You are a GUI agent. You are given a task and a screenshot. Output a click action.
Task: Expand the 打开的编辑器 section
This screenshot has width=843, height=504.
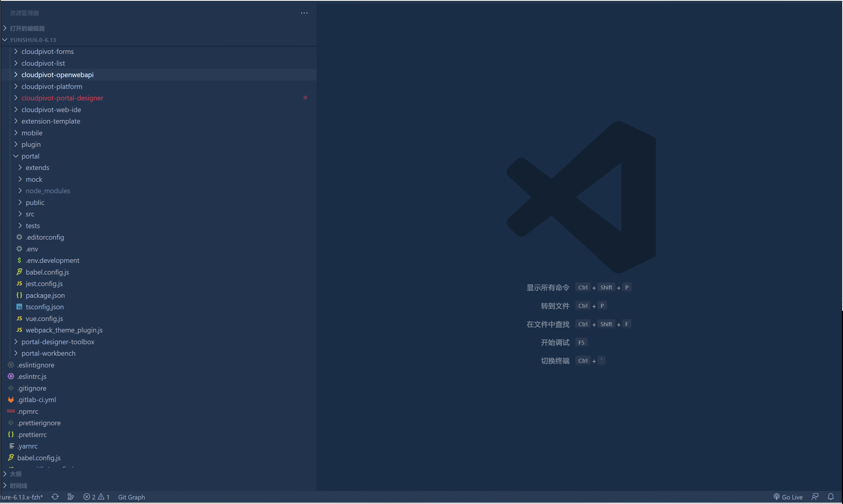coord(5,28)
